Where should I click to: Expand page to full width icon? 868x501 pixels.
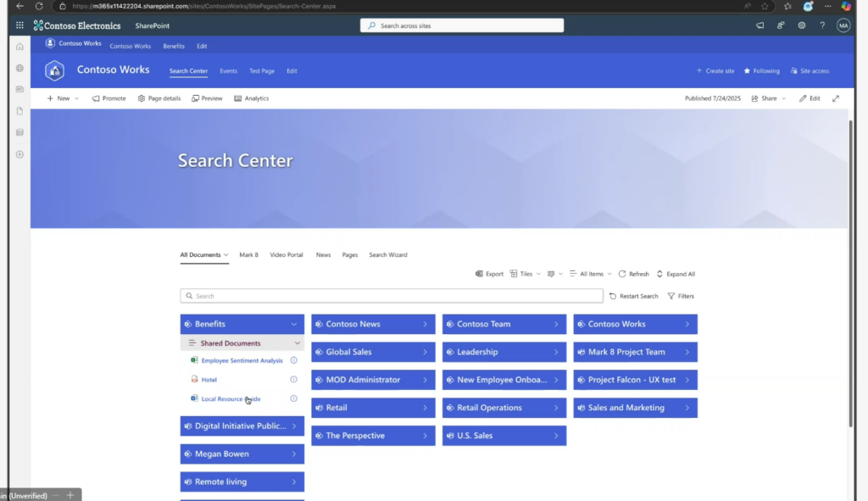tap(836, 98)
